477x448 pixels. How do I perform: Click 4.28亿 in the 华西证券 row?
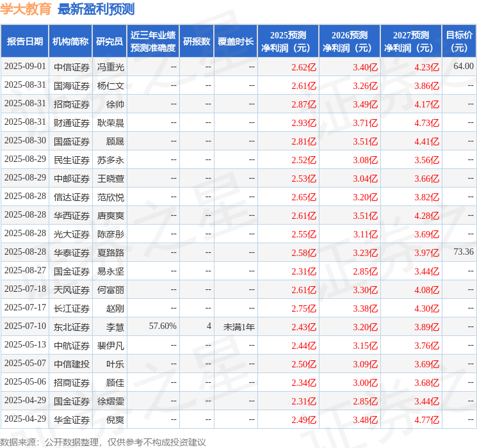point(427,216)
